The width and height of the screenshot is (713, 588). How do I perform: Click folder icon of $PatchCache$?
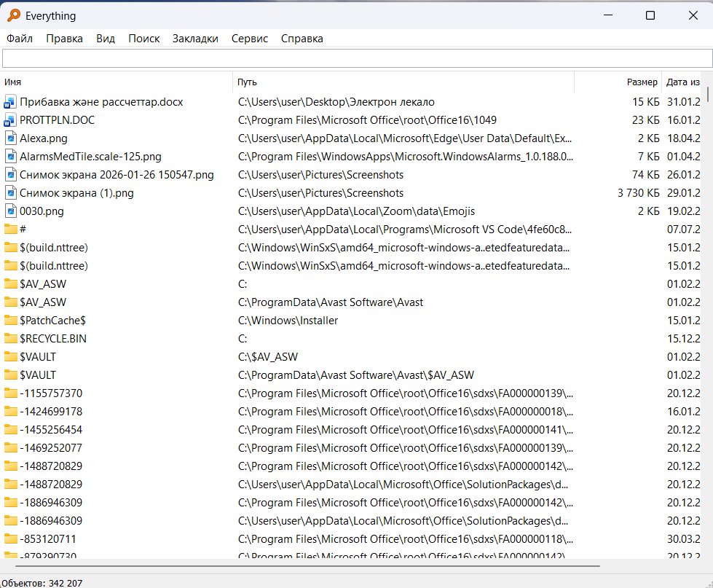[x=10, y=320]
